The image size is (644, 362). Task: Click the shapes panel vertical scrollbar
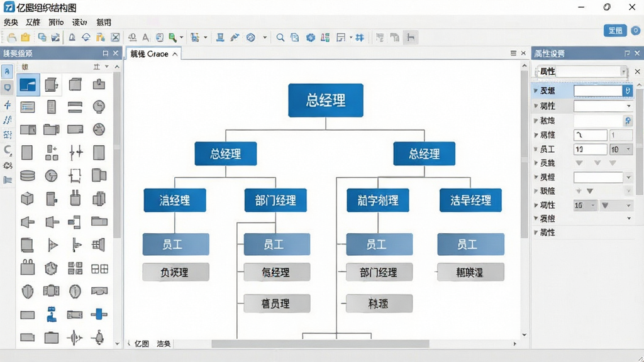[x=117, y=155]
